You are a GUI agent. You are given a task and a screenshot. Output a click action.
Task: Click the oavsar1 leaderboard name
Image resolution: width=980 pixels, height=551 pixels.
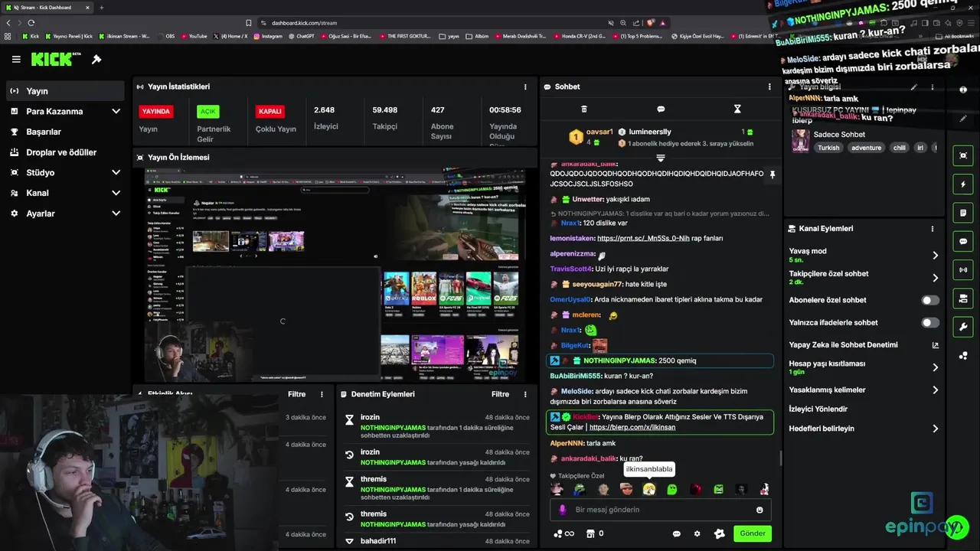coord(599,132)
